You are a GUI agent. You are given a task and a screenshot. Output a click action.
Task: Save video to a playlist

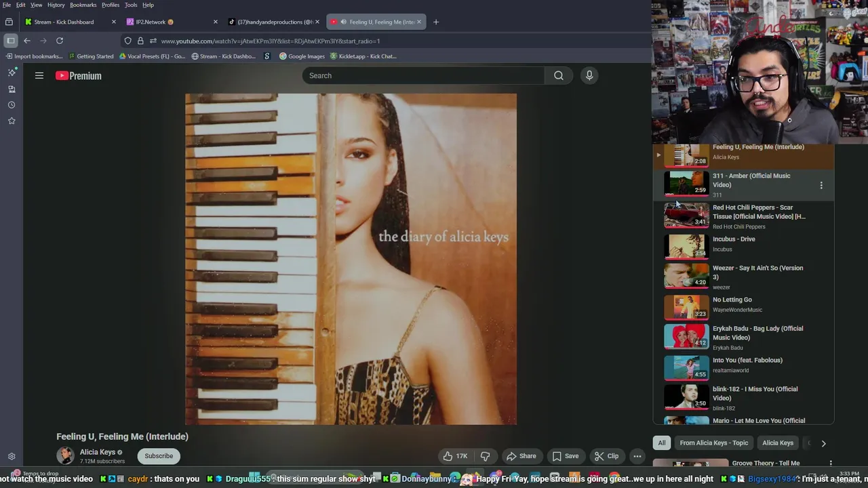point(566,456)
